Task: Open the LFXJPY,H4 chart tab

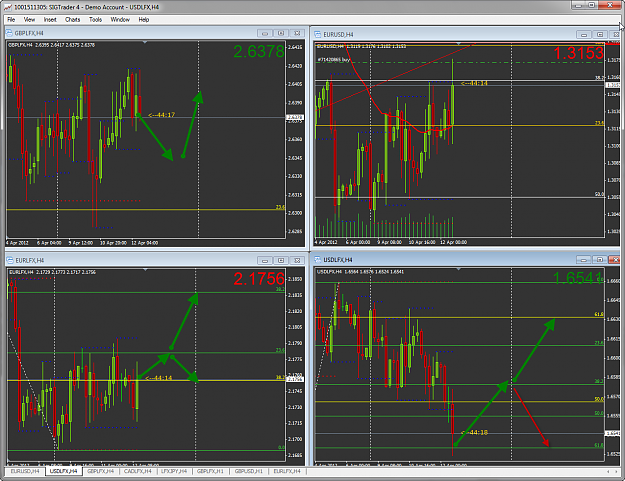Action: click(174, 471)
